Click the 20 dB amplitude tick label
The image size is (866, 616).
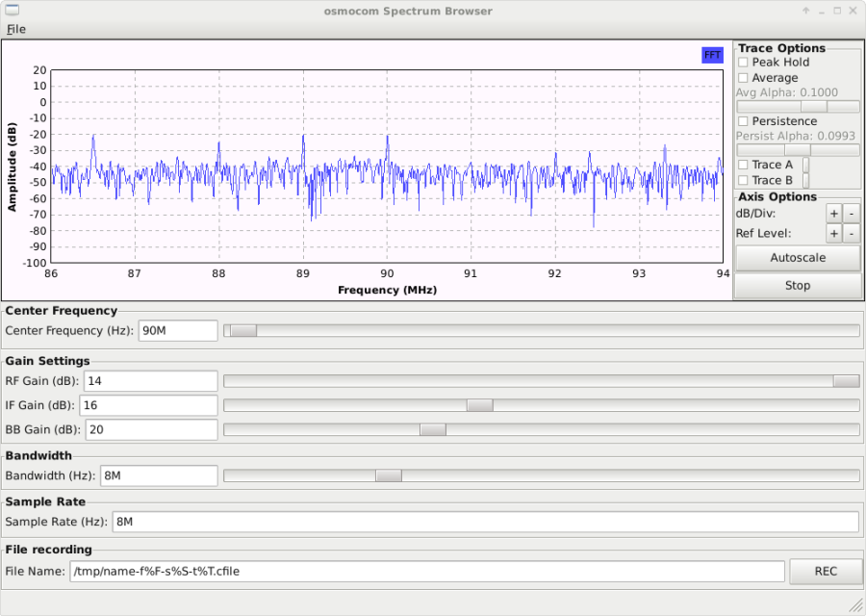pos(39,70)
